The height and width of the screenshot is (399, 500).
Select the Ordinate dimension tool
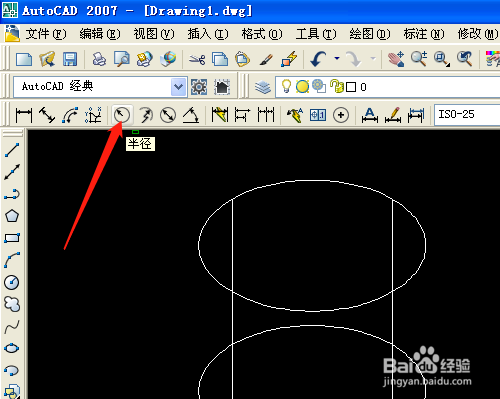coord(93,115)
